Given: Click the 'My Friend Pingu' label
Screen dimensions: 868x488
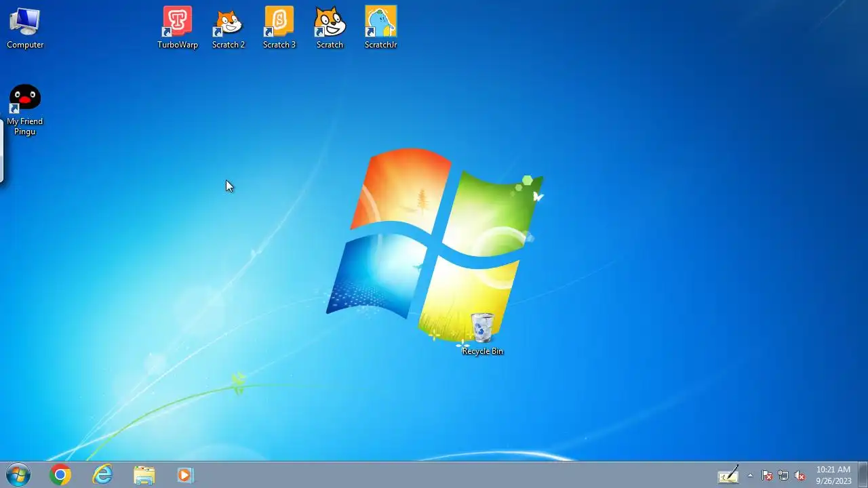Looking at the screenshot, I should tap(25, 127).
